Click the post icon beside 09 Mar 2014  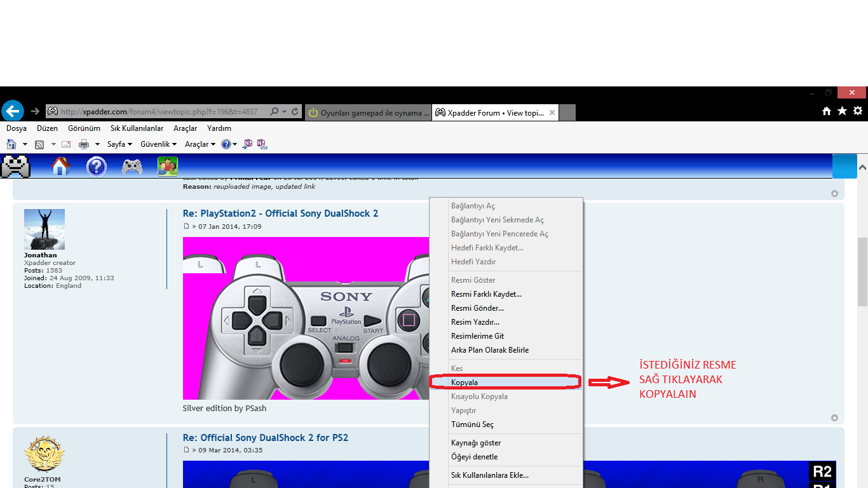tap(186, 450)
